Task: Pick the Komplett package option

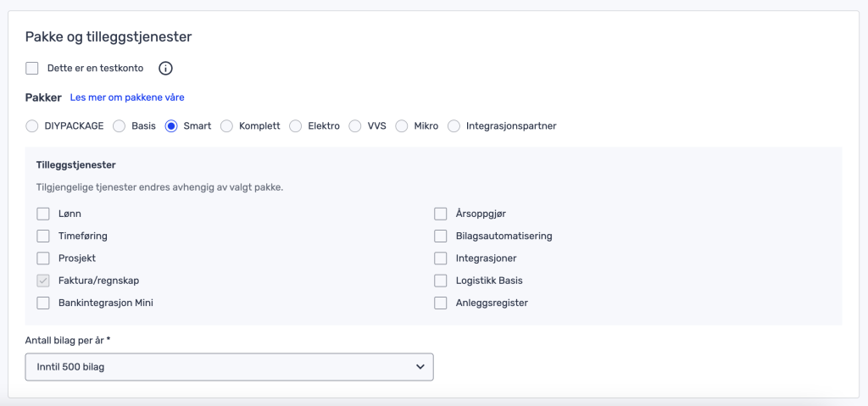Action: coord(226,126)
